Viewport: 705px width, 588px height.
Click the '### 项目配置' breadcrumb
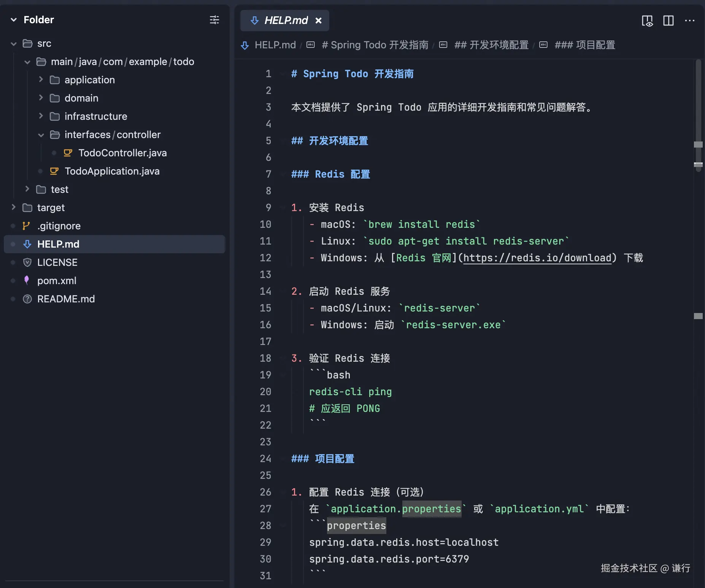click(585, 45)
